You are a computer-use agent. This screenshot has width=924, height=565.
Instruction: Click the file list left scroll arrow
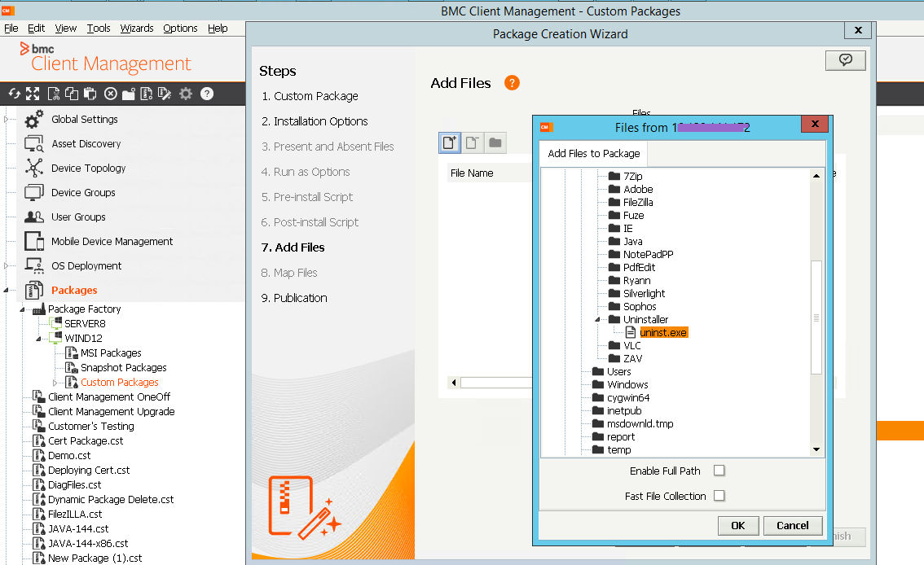454,383
